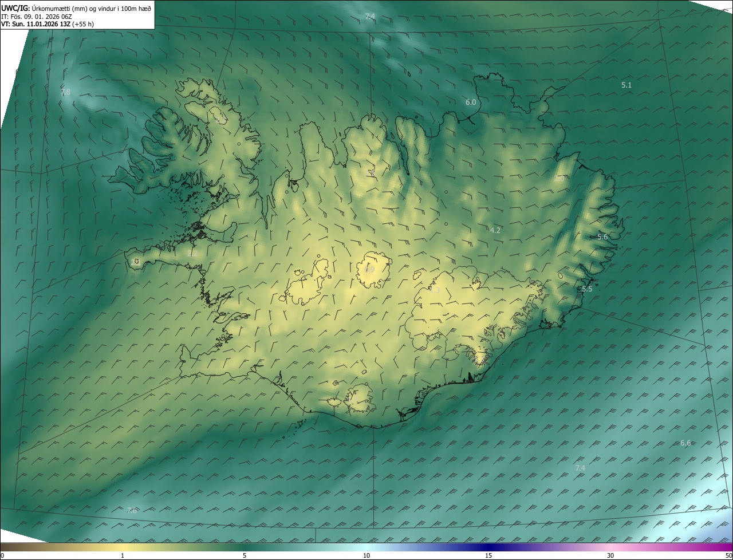The width and height of the screenshot is (733, 560).
Task: Click the 7.4 value near the 6.6 label
Action: (x=580, y=468)
